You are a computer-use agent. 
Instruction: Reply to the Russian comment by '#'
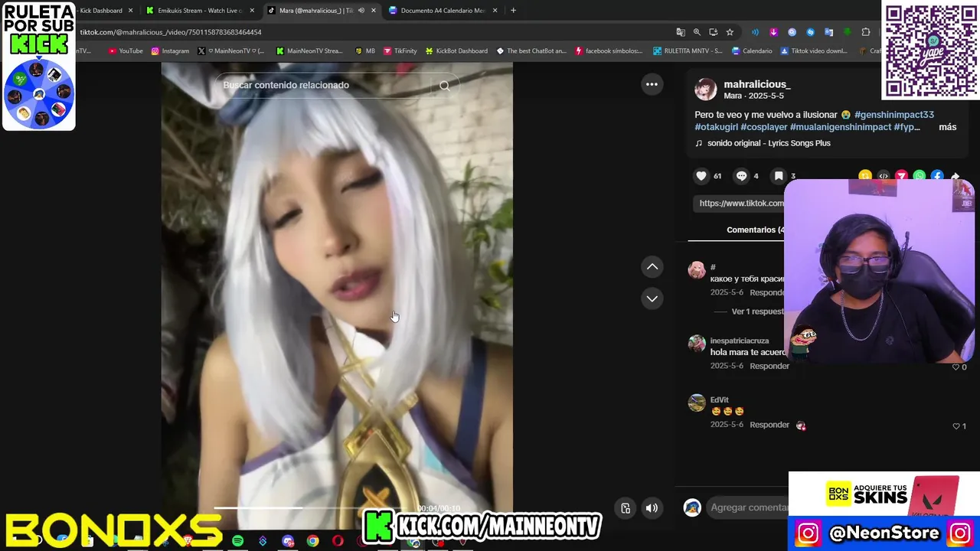coord(767,292)
